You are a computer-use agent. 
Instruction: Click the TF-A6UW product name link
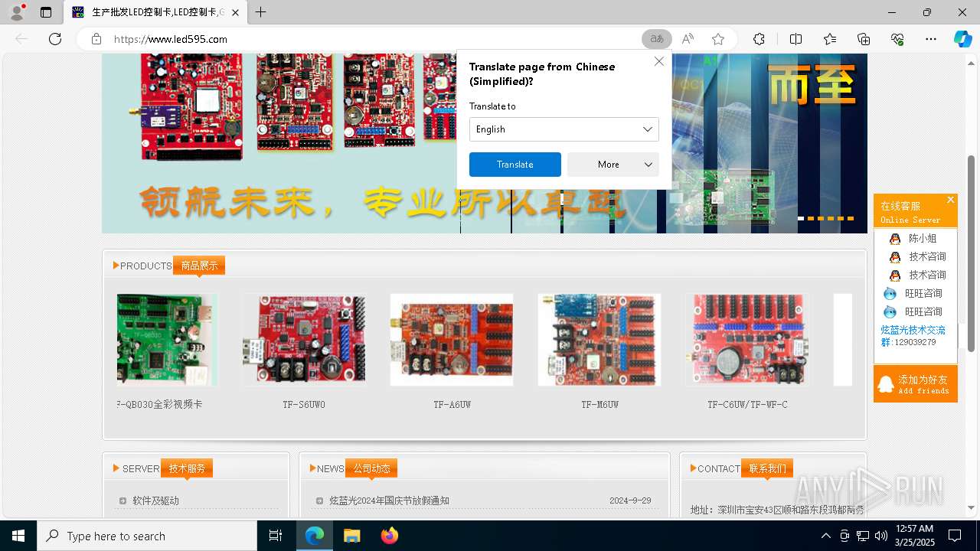(x=452, y=404)
